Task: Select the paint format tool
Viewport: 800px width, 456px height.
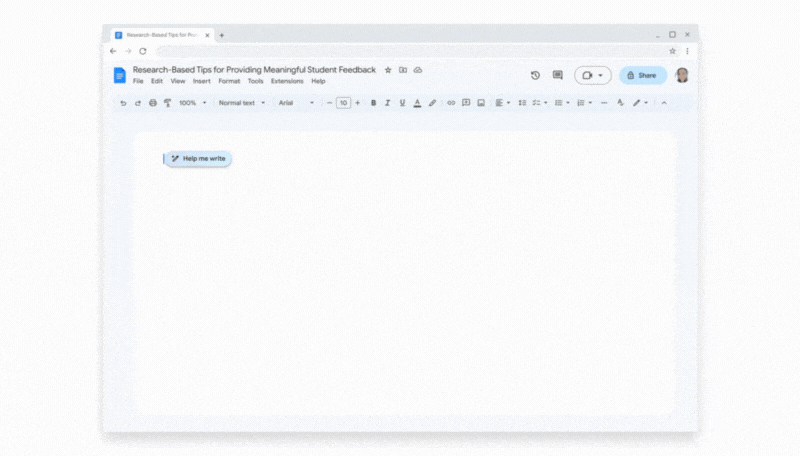Action: tap(167, 103)
